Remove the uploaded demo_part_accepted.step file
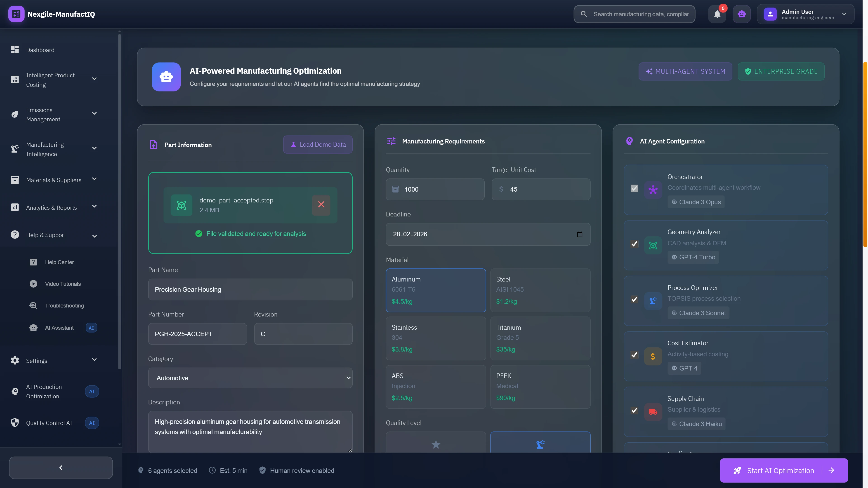Image resolution: width=868 pixels, height=488 pixels. 321,204
